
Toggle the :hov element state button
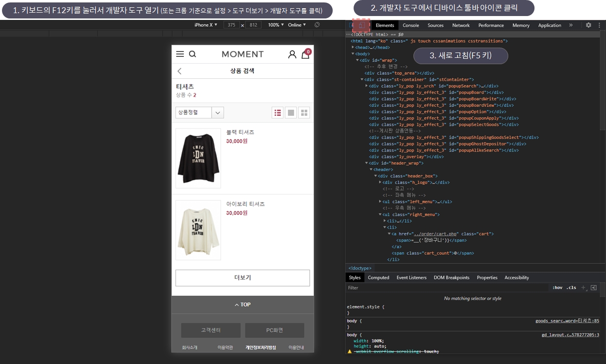click(x=557, y=288)
